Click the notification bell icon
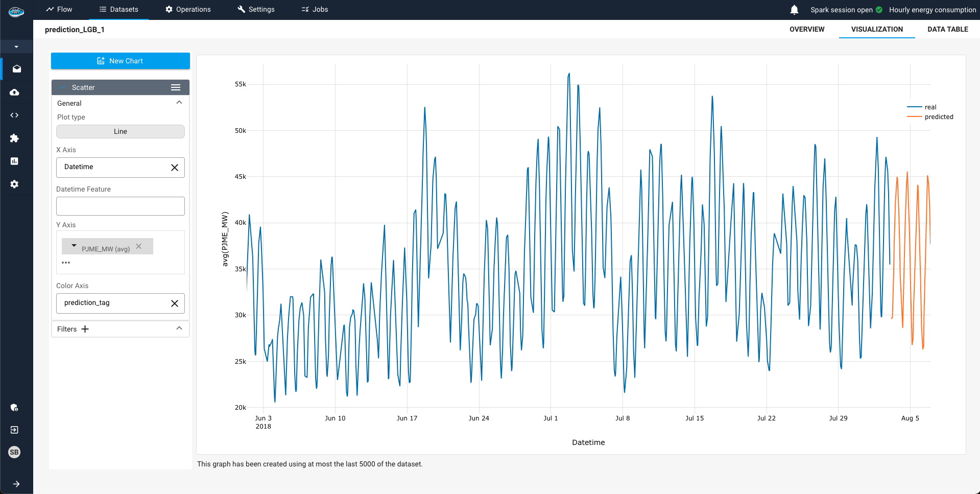The height and width of the screenshot is (494, 980). coord(795,9)
